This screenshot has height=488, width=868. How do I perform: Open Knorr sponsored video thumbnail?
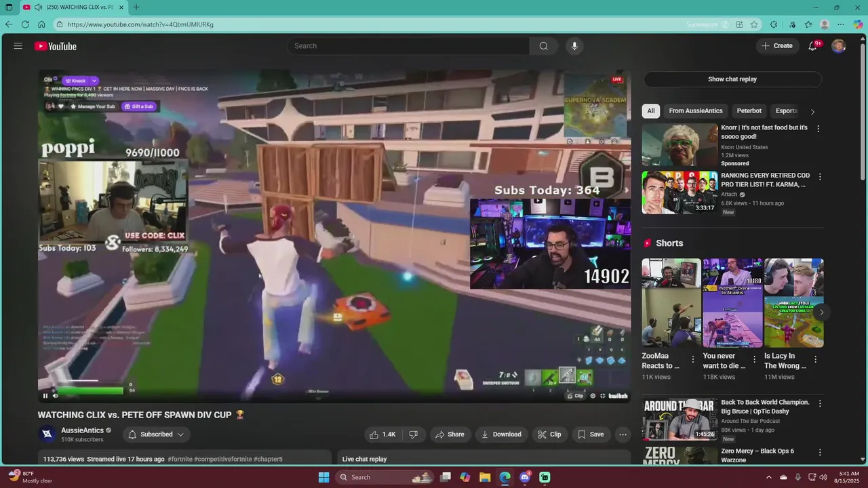pos(679,145)
